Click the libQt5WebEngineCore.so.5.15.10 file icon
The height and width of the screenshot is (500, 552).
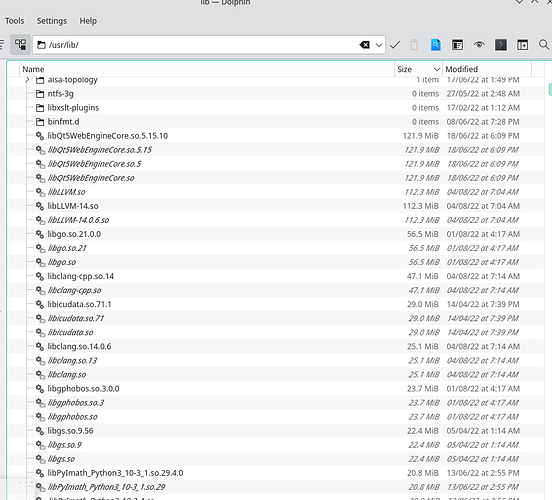click(40, 136)
